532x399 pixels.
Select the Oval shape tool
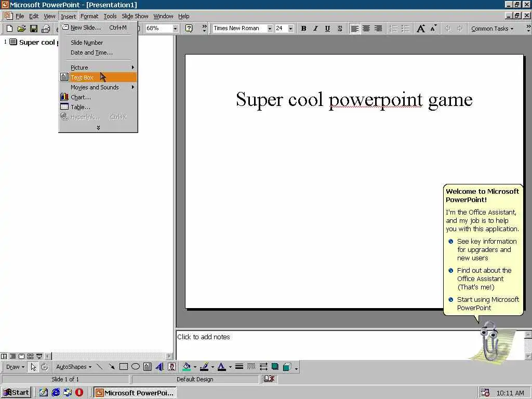[136, 367]
